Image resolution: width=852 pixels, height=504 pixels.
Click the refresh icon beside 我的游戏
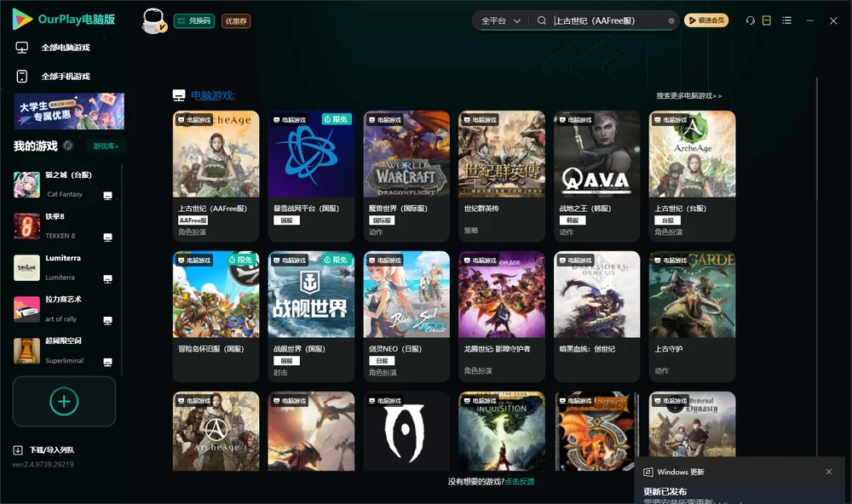(68, 146)
